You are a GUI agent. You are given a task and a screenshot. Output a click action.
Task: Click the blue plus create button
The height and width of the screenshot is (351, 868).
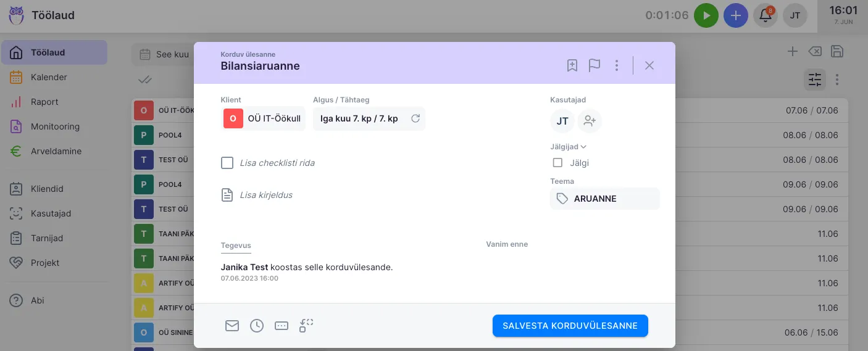(735, 15)
